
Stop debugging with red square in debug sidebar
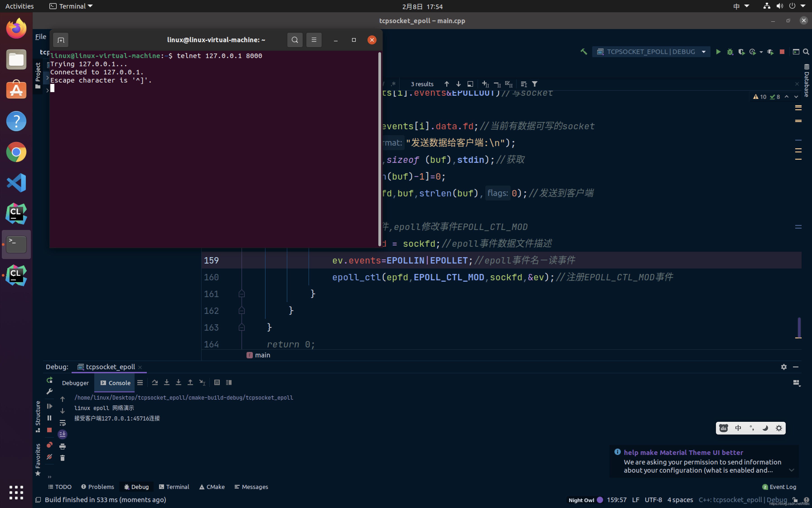[x=49, y=430]
